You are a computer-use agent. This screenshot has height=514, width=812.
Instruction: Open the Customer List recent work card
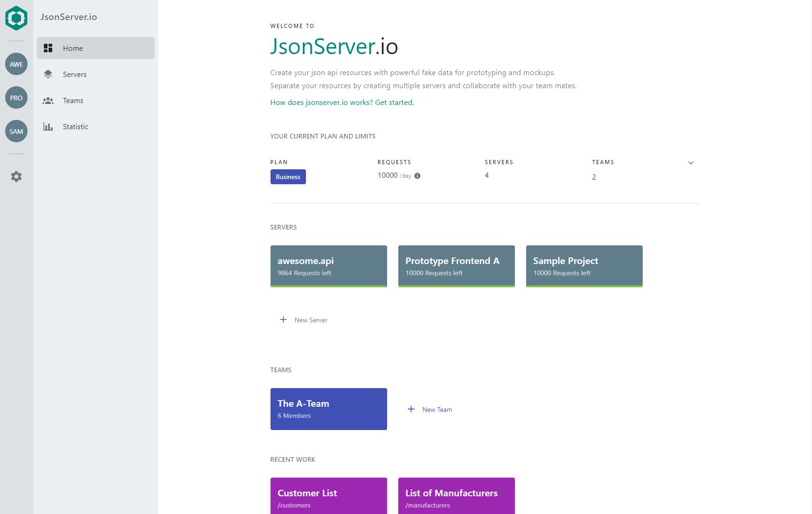point(328,495)
